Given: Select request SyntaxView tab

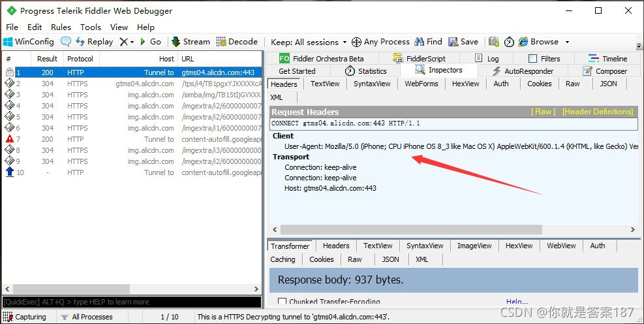Looking at the screenshot, I should coord(372,84).
